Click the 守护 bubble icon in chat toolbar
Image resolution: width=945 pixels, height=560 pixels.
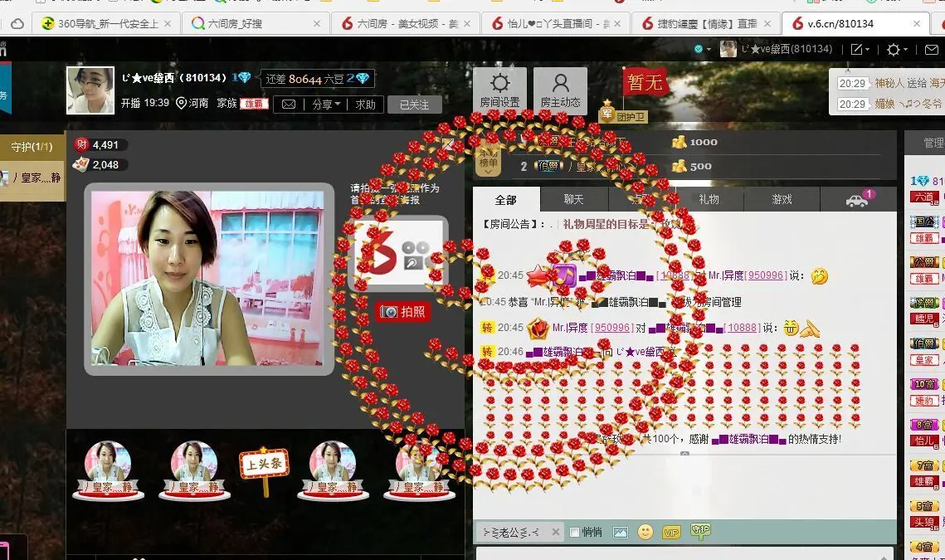pos(700,530)
